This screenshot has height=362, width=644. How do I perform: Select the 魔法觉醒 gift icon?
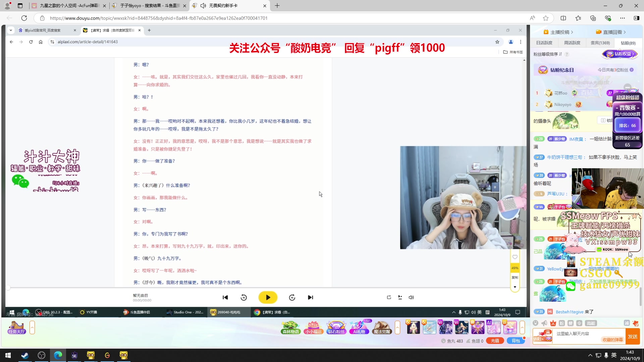click(382, 327)
